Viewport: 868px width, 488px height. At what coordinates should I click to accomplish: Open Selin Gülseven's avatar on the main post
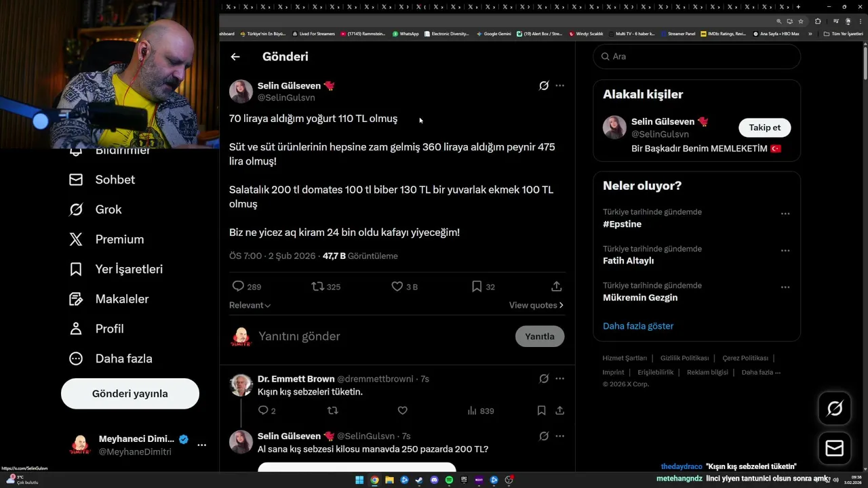pyautogui.click(x=241, y=91)
